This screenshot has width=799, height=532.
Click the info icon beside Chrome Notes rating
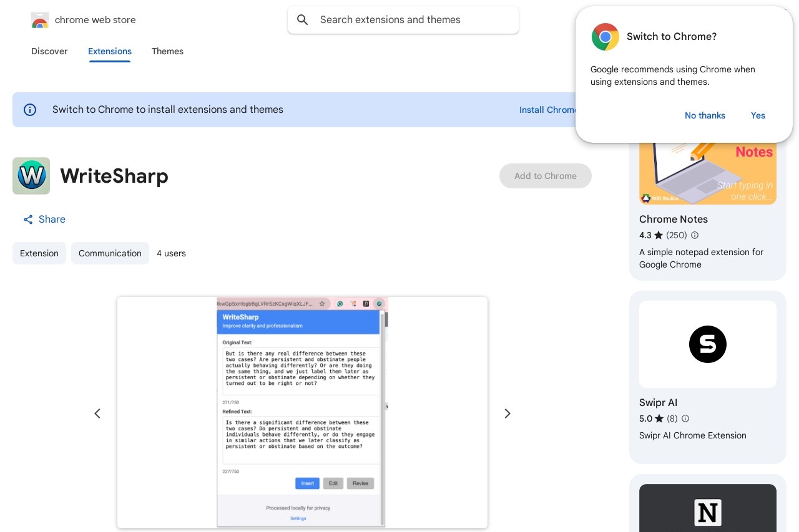[695, 235]
